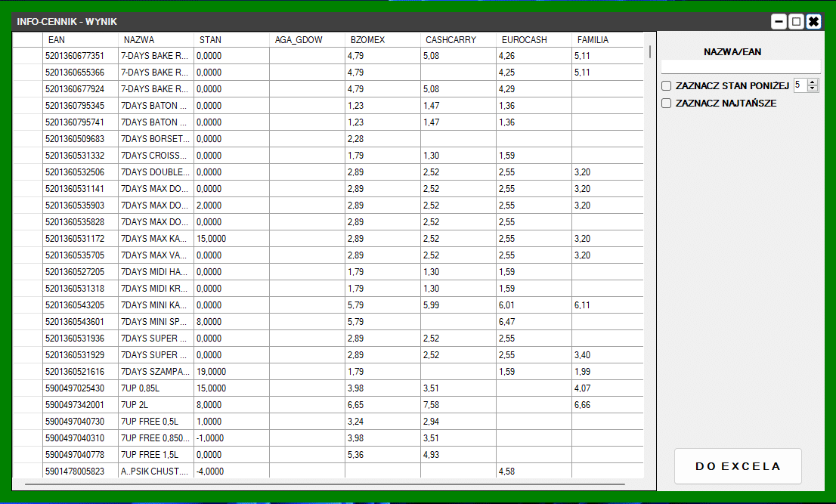Click the BZOMEX price 6,65
Screen dimensions: 836x504
(x=382, y=405)
